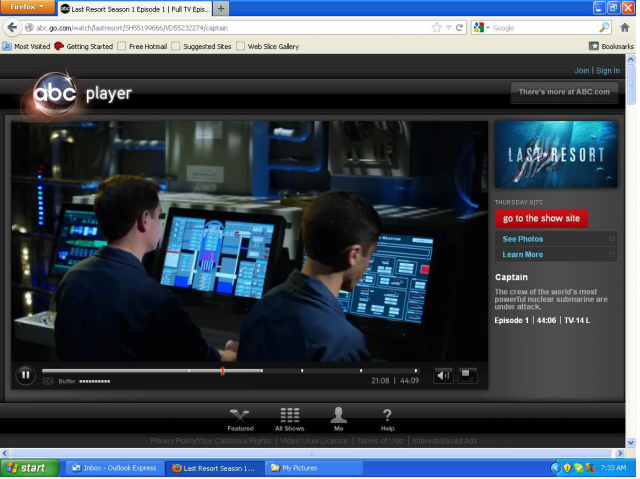Click the vertical scrollbar up arrow

click(633, 60)
